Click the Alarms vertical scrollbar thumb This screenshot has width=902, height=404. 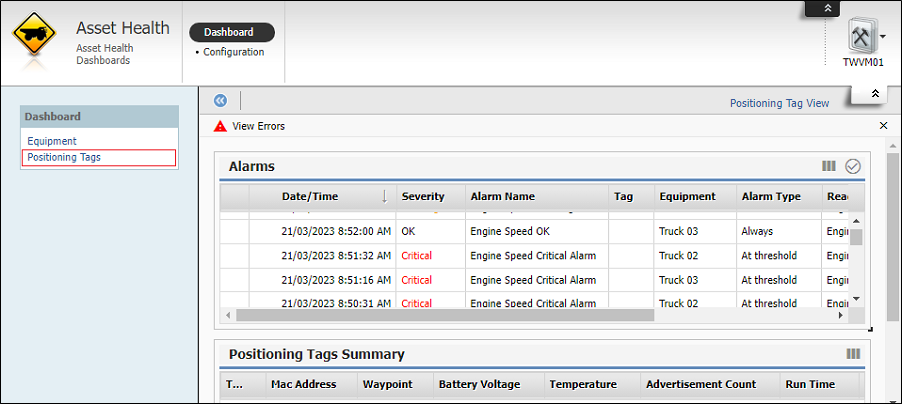[856, 237]
